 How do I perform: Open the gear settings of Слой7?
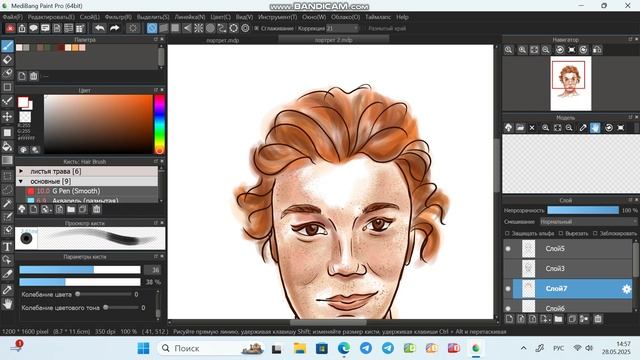pos(627,289)
